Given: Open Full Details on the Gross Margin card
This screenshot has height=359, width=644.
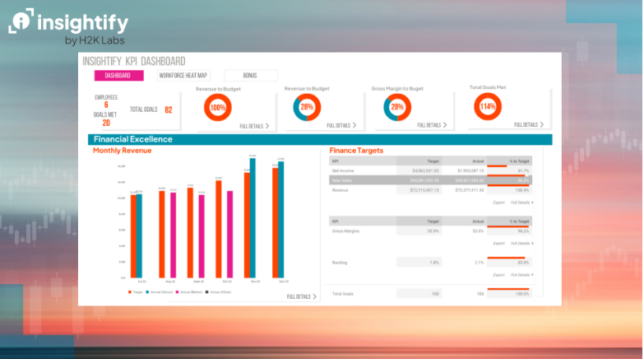Looking at the screenshot, I should coord(432,125).
